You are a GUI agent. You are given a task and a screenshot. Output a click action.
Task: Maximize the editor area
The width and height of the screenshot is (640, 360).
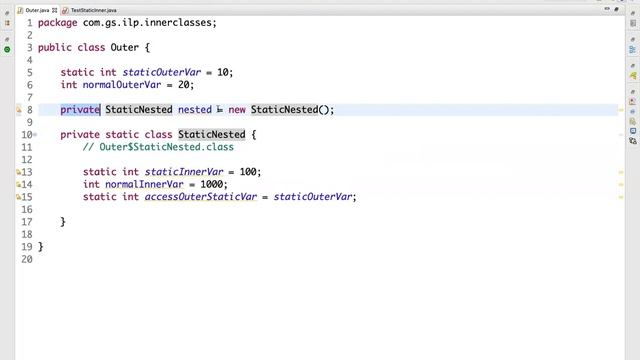coord(617,9)
